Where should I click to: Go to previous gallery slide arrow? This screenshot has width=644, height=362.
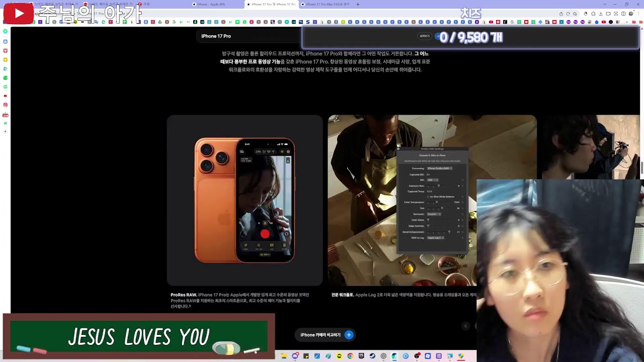[465, 326]
